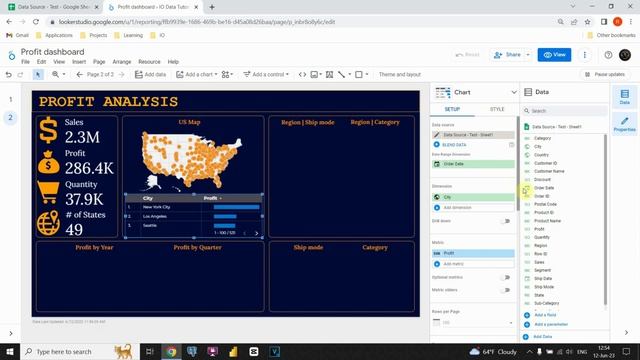Image resolution: width=640 pixels, height=360 pixels.
Task: Open the help question mark icon
Action: tap(608, 55)
